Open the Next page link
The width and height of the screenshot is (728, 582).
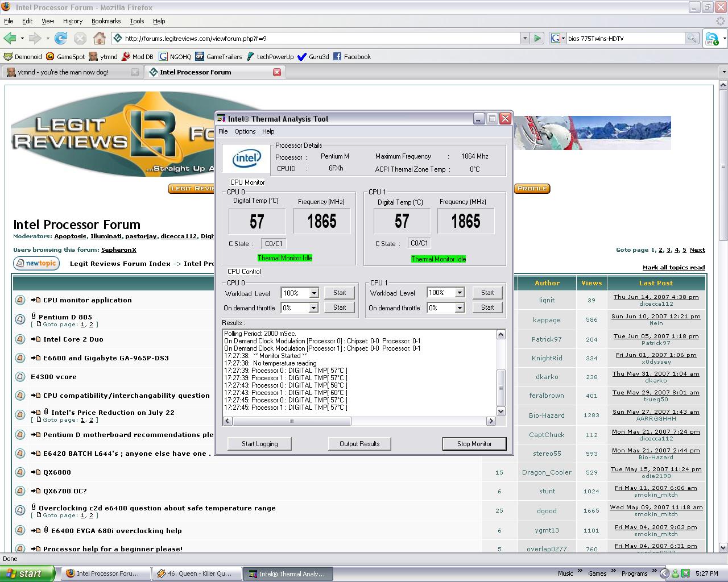coord(697,250)
